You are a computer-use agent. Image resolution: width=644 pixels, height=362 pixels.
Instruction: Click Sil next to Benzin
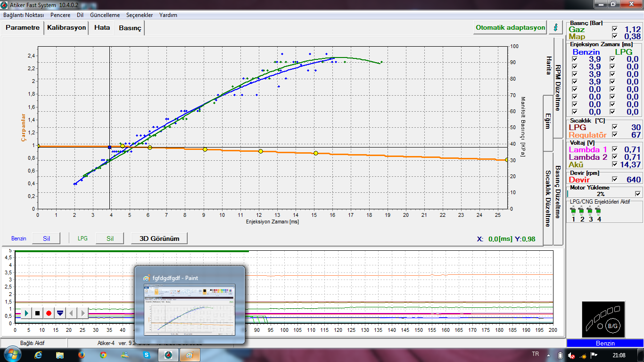click(x=46, y=239)
